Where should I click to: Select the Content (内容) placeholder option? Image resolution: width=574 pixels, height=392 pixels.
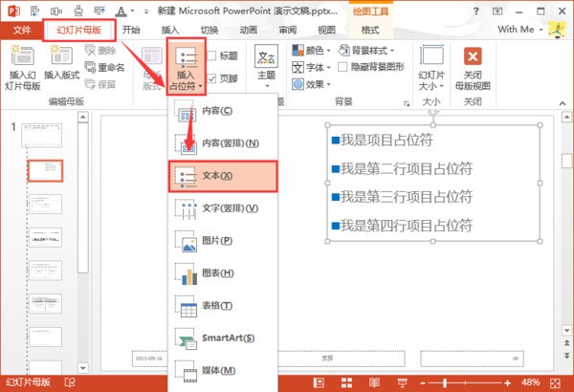coord(223,111)
